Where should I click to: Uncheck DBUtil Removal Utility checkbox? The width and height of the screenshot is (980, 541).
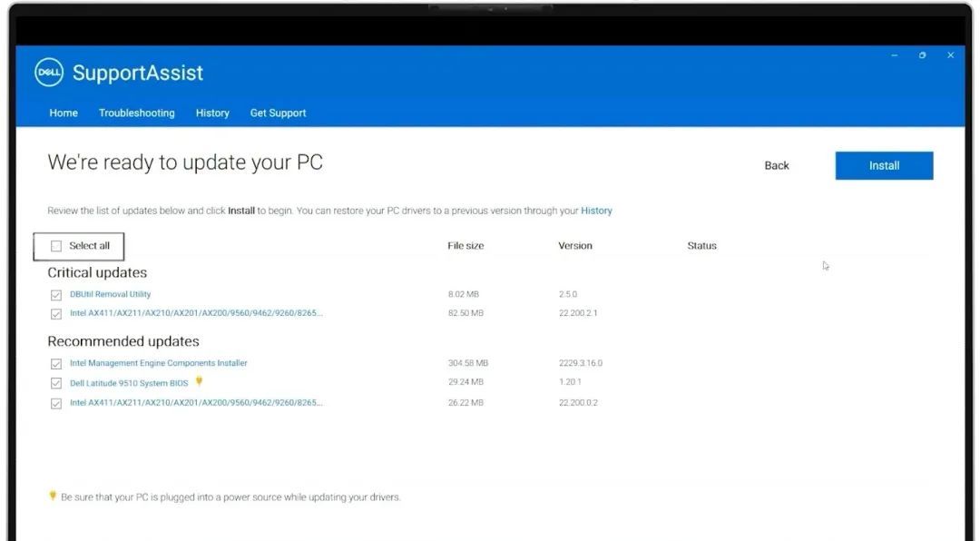[x=56, y=295]
